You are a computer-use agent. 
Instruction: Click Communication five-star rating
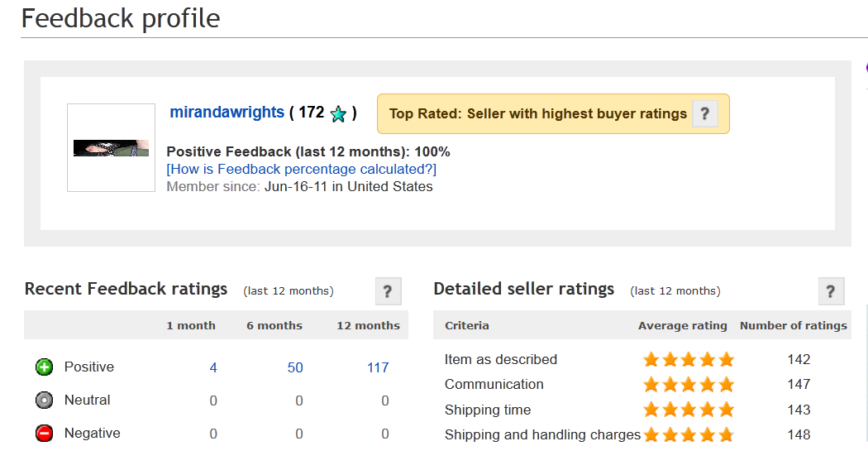[689, 384]
